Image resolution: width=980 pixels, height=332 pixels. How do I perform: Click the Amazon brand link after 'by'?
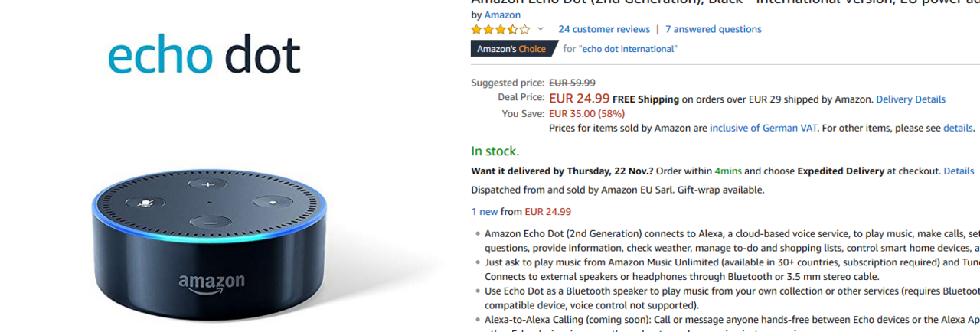tap(502, 15)
